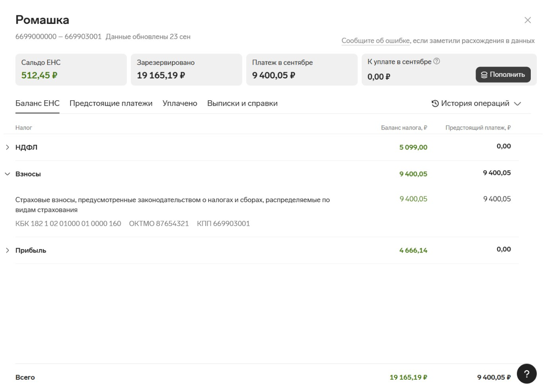Screen dimensions: 545x392
Task: Click the Прибыль row label
Action: click(31, 251)
